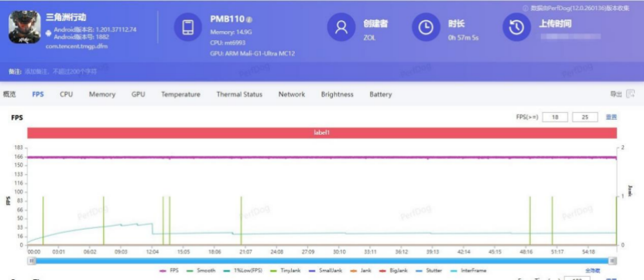Click the game title 三角洲行动
The height and width of the screenshot is (280, 644).
click(x=66, y=18)
